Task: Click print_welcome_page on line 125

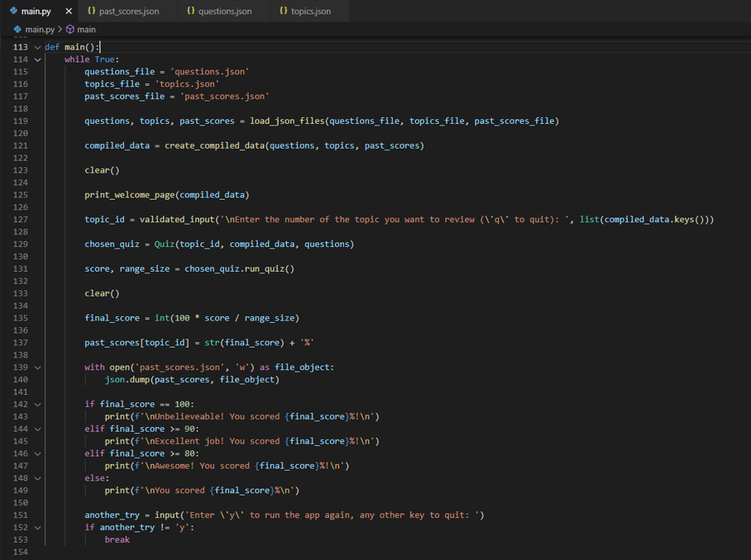Action: pos(129,195)
